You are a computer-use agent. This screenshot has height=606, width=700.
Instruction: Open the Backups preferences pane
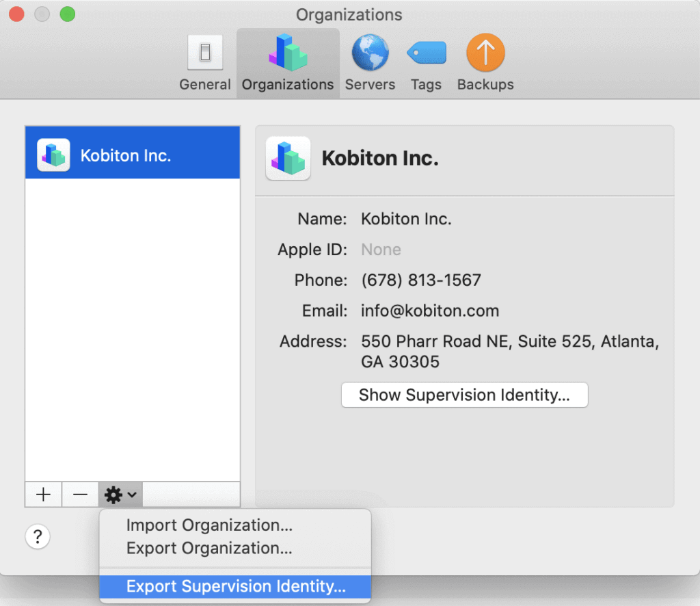485,62
